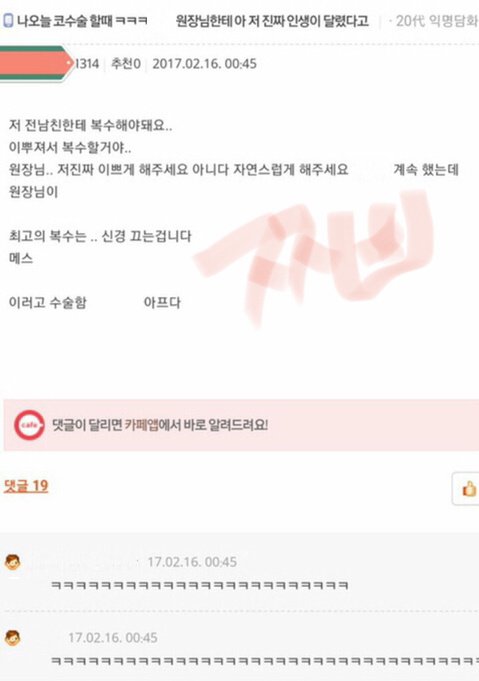Click the line 최고의 복수는 신경 끄는겁니다
Image resolution: width=479 pixels, height=681 pixels.
100,236
